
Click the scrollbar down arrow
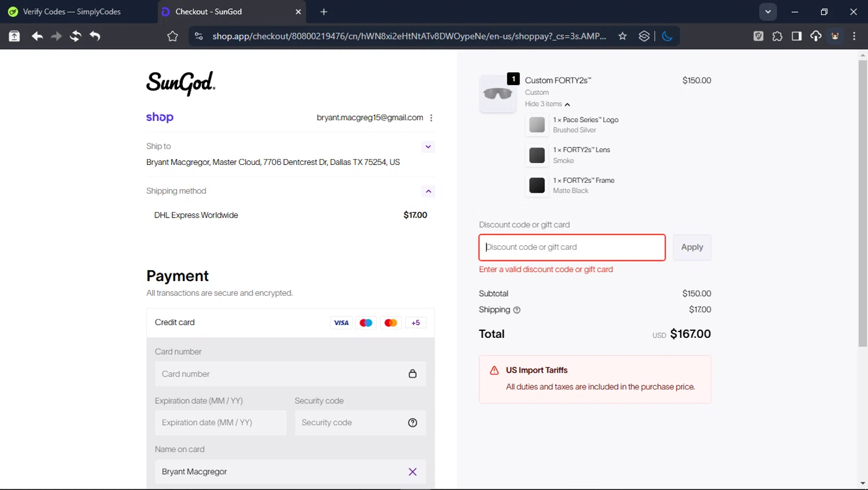(x=863, y=484)
